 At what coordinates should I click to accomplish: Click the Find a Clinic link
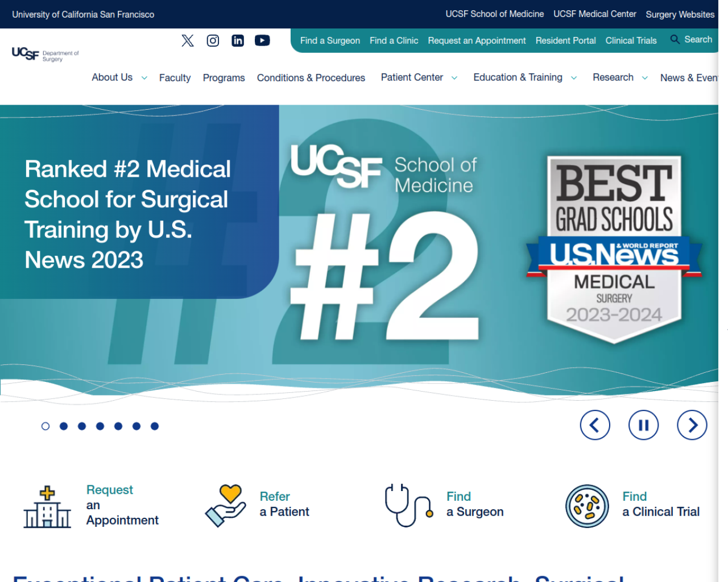pyautogui.click(x=394, y=40)
